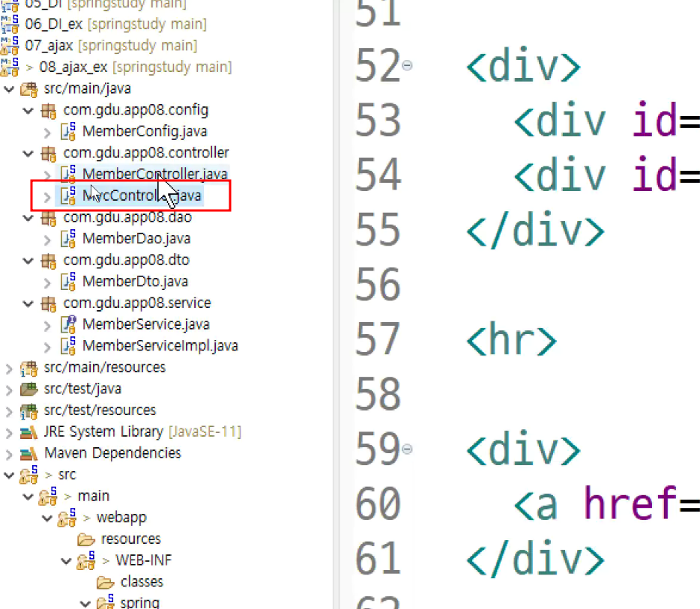Expand the MemberConfig.java node

click(47, 132)
